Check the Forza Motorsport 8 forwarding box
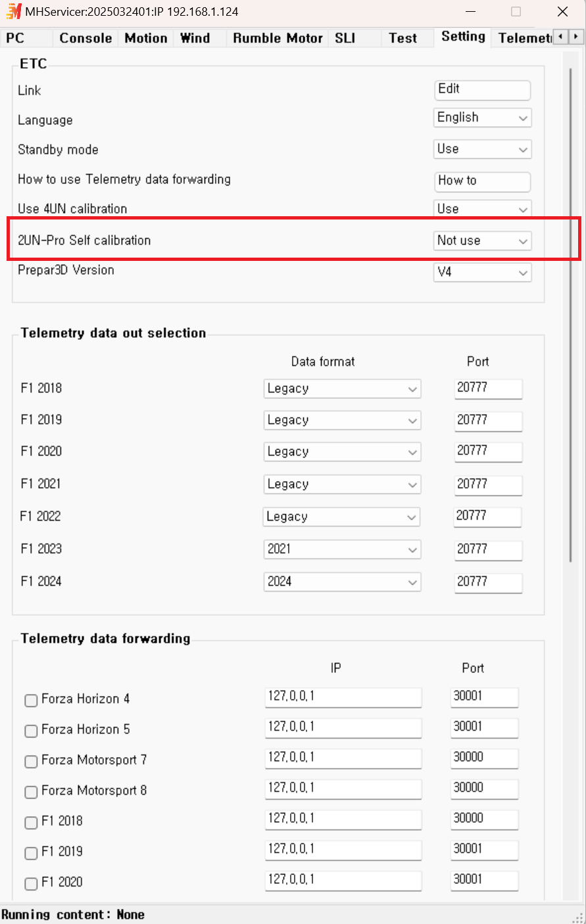Viewport: 586px width, 924px height. (x=31, y=792)
